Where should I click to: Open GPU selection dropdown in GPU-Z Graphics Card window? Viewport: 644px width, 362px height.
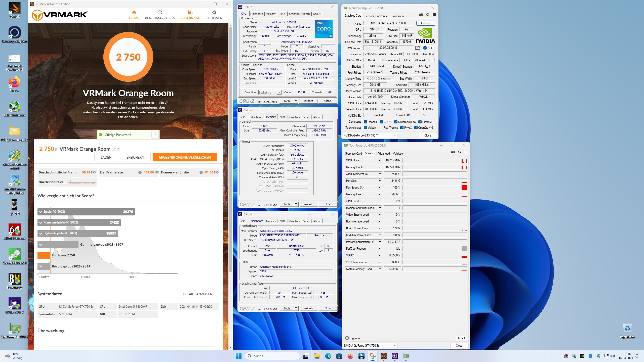click(x=370, y=135)
